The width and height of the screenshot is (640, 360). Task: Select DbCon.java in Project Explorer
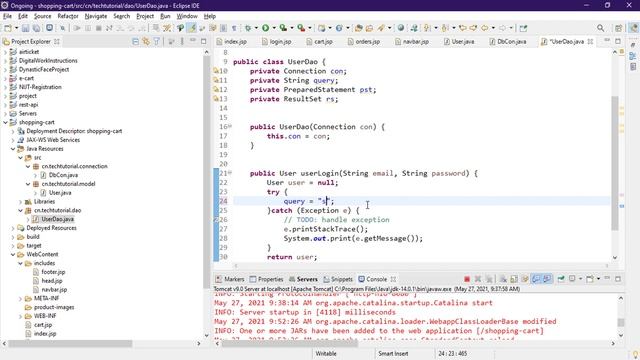(x=63, y=175)
